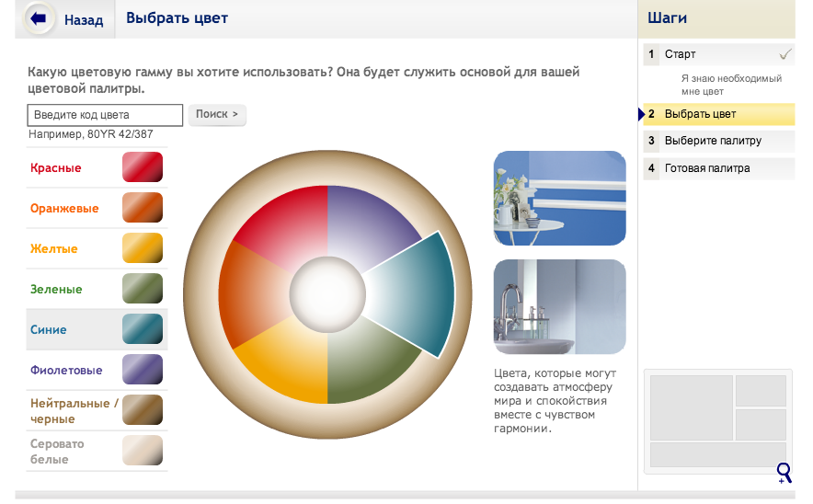Open step 4 Готовая палитра
Viewport: 813px width, 504px height.
click(x=706, y=168)
